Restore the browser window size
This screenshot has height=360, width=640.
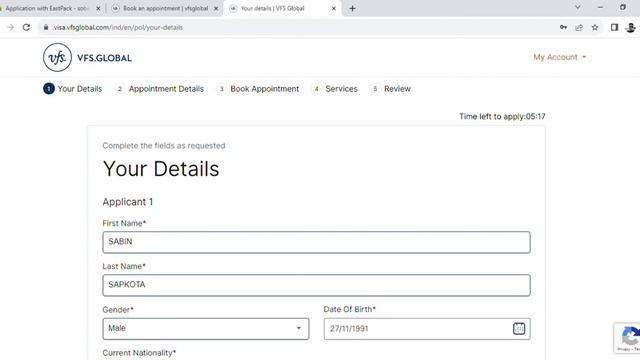click(x=622, y=7)
